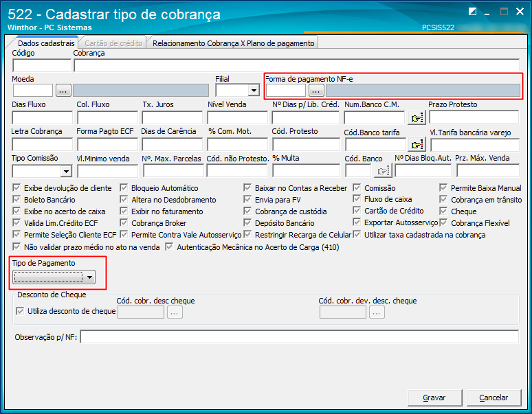532x414 pixels.
Task: Minimize the Cadastrar tipo de cobrança window
Action: click(x=487, y=12)
